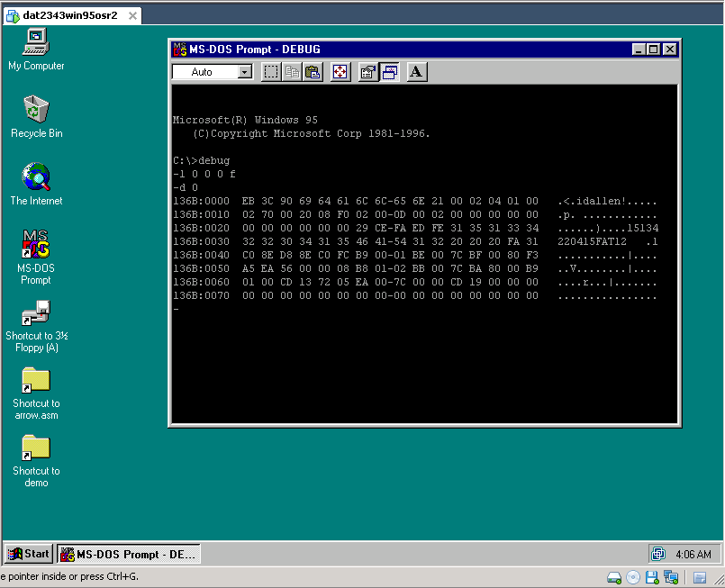This screenshot has height=588, width=725.
Task: Open the Start menu
Action: 29,554
